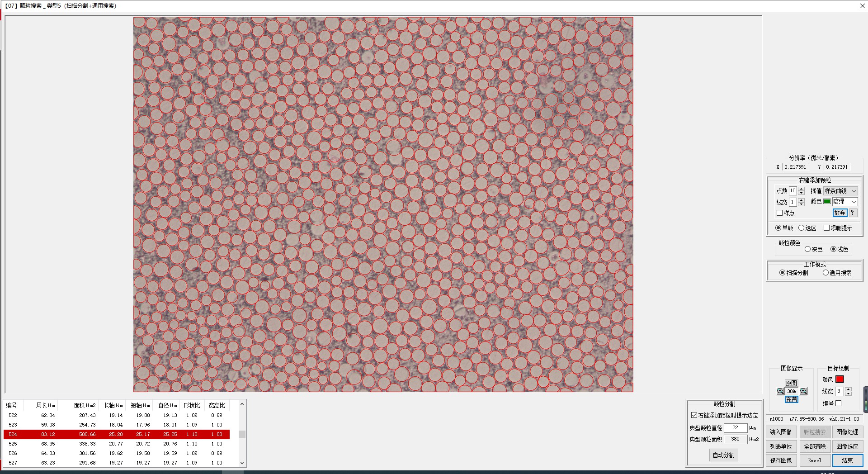Image resolution: width=868 pixels, height=474 pixels.
Task: Click the 宽高比 column header
Action: coord(217,405)
